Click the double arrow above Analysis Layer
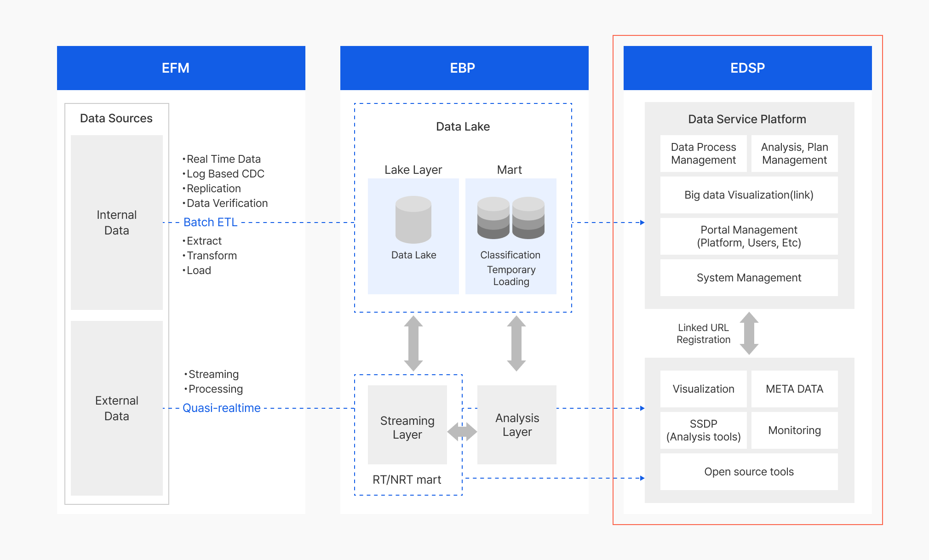The height and width of the screenshot is (560, 929). coord(516,343)
